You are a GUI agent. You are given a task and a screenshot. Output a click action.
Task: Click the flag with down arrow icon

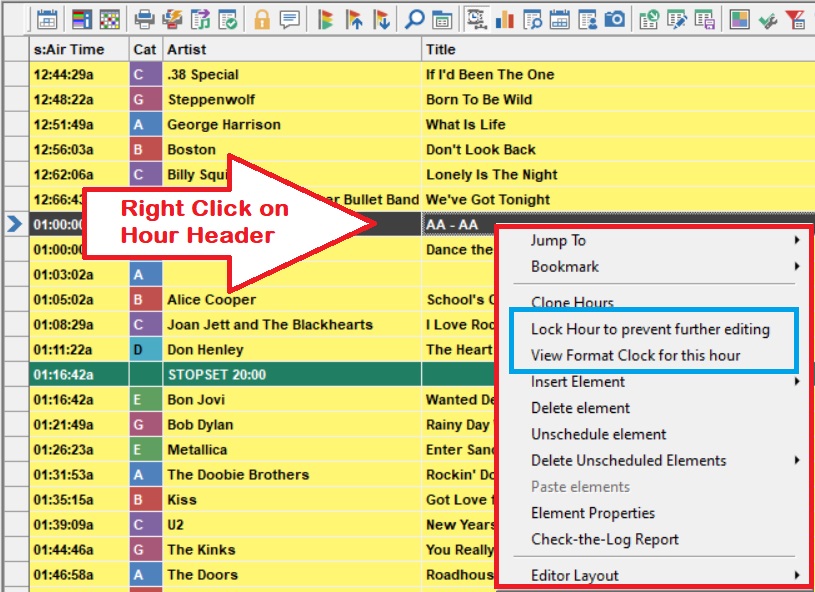[382, 20]
